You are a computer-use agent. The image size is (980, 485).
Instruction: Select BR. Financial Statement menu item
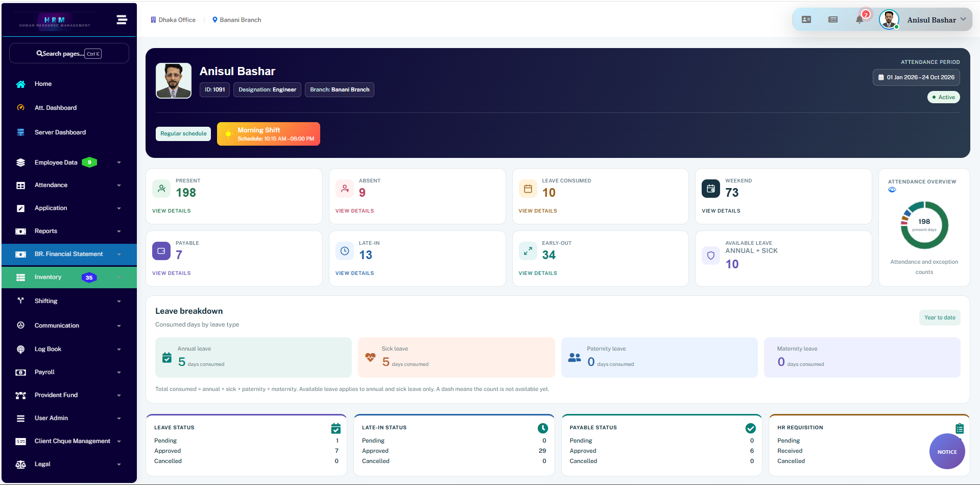[x=69, y=254]
